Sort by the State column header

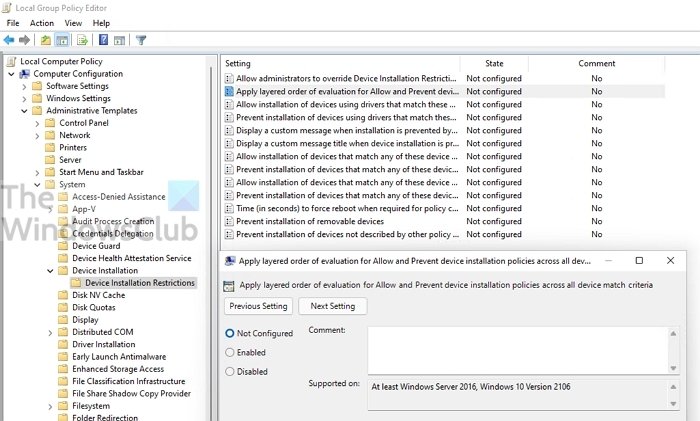[494, 63]
